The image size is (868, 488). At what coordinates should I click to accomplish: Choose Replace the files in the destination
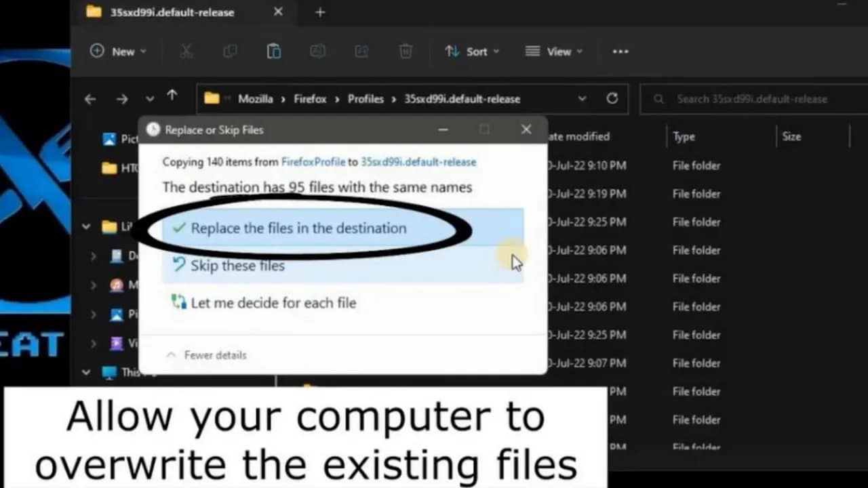click(299, 228)
